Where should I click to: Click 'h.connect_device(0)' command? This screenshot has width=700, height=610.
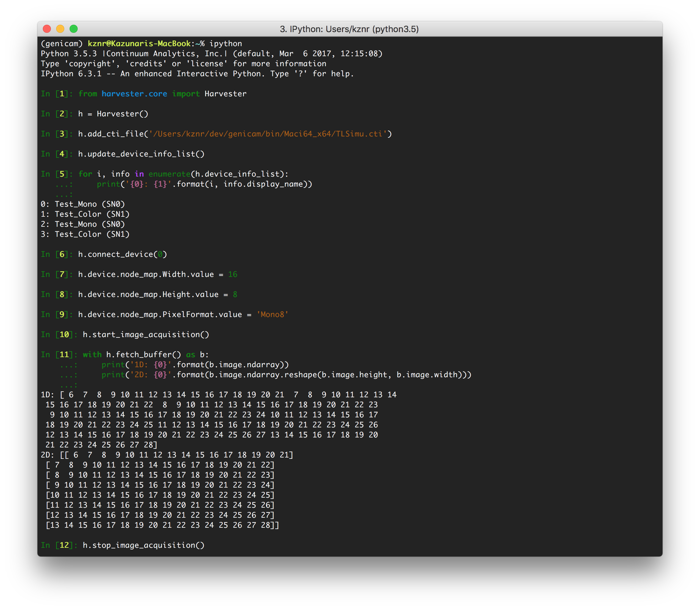(x=122, y=254)
